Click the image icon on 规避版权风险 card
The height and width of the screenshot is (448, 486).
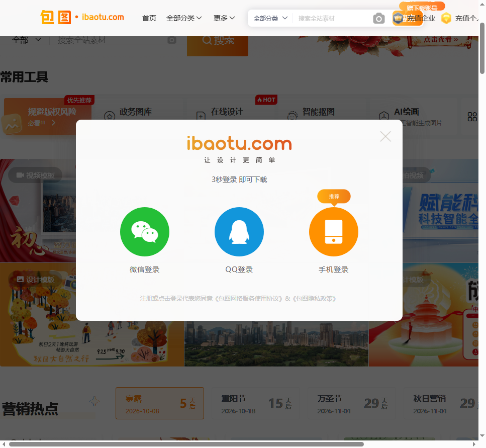pyautogui.click(x=12, y=124)
